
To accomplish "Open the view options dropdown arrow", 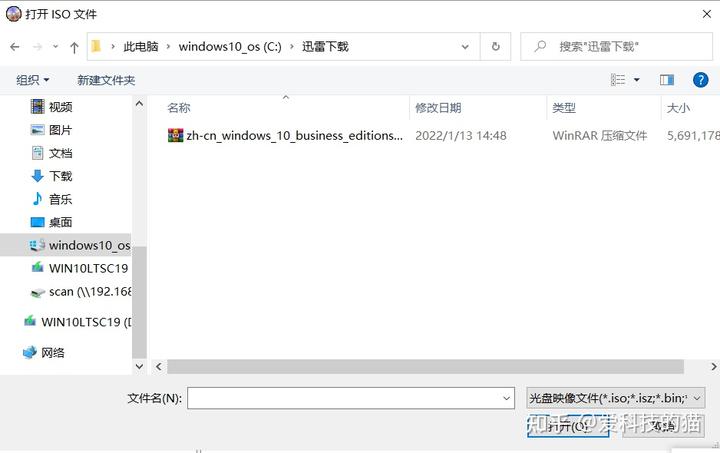I will pos(637,80).
